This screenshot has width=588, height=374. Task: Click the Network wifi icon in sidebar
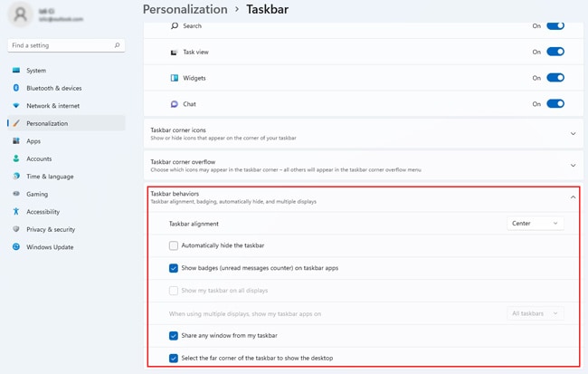(x=15, y=106)
